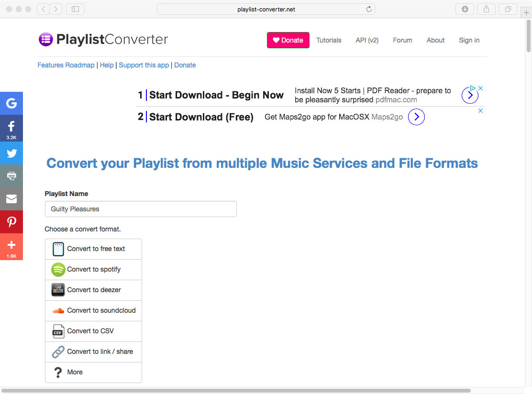Screen dimensions: 532x394
Task: Click Start Download (Free) ad
Action: (x=201, y=117)
